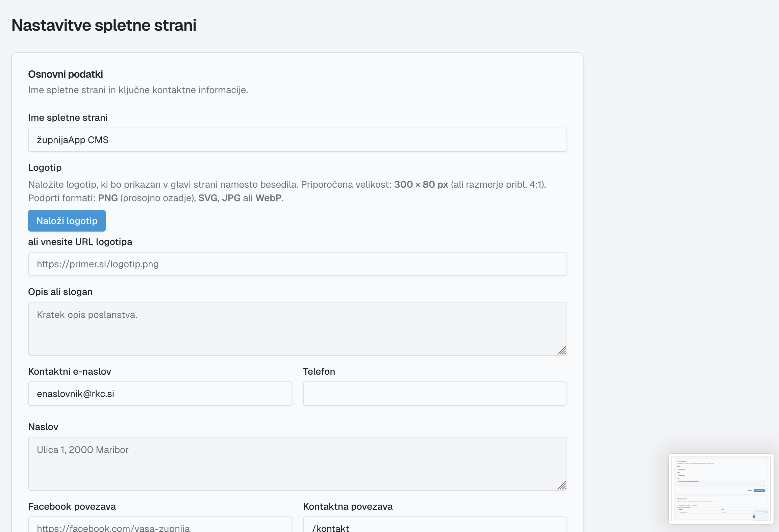779x532 pixels.
Task: Focus the logo URL input field
Action: point(297,264)
